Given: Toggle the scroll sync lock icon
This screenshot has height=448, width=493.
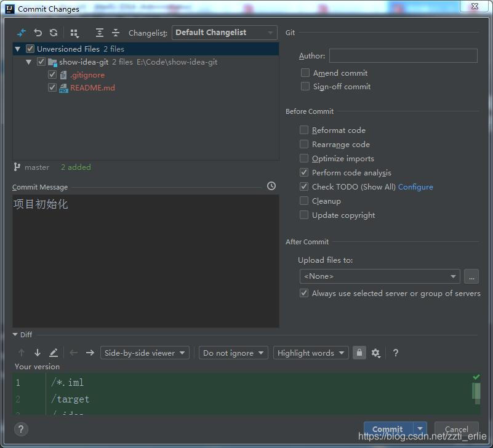Looking at the screenshot, I should (x=359, y=353).
